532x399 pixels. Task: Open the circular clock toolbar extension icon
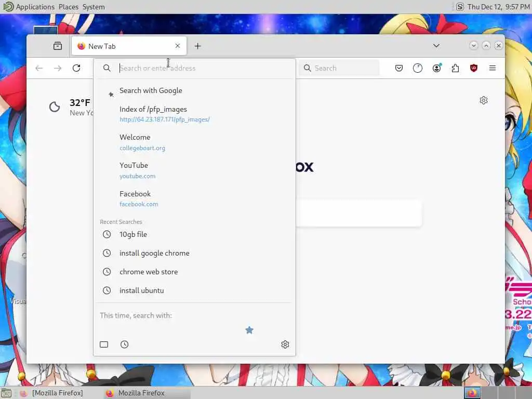pyautogui.click(x=418, y=68)
